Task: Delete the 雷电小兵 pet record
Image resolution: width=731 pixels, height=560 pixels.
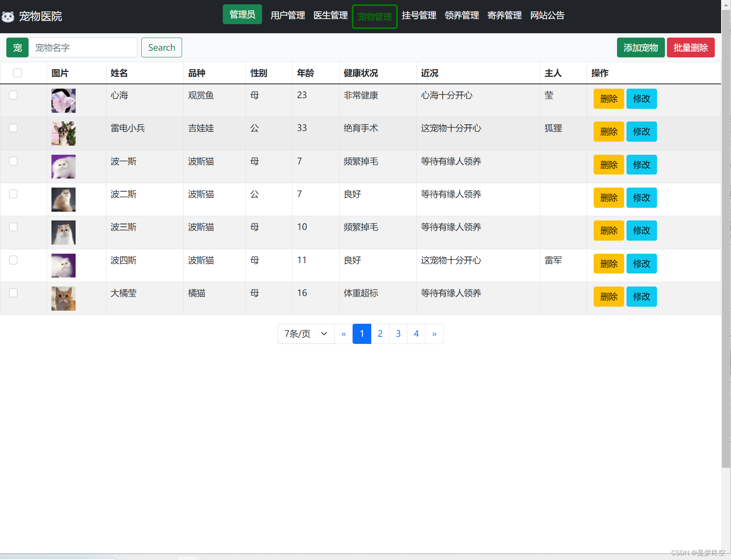Action: (609, 131)
